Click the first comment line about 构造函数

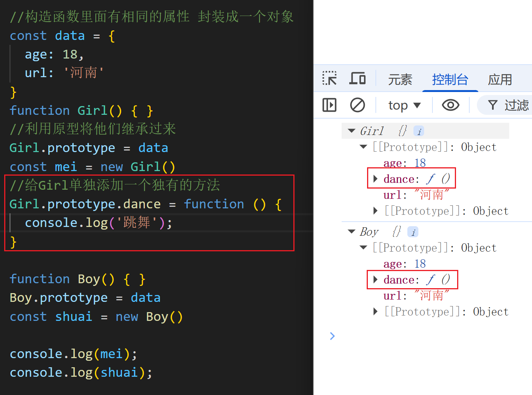pyautogui.click(x=152, y=17)
